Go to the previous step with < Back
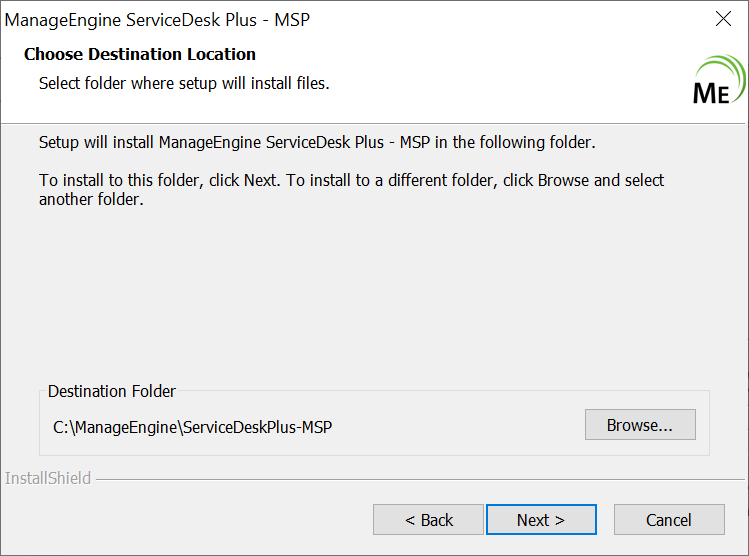The width and height of the screenshot is (749, 556). [x=429, y=520]
